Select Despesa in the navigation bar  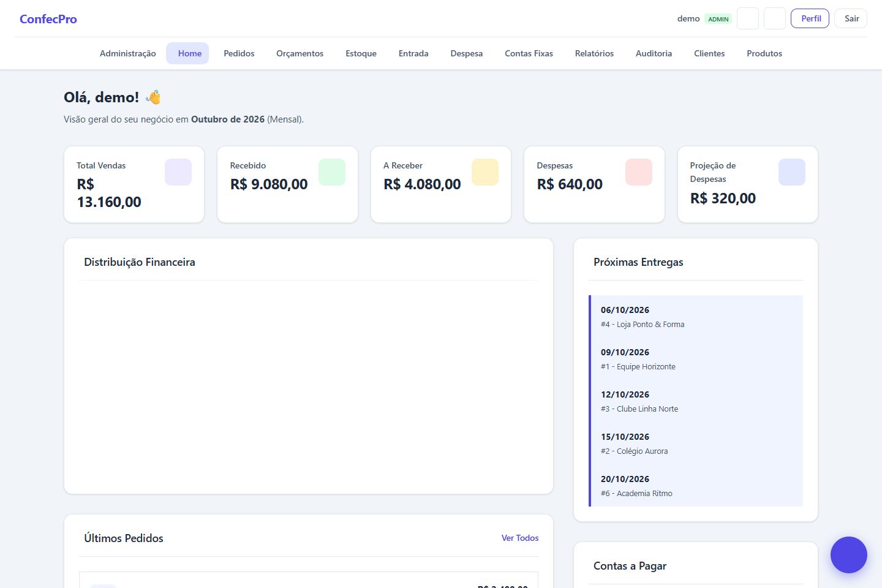pos(467,53)
